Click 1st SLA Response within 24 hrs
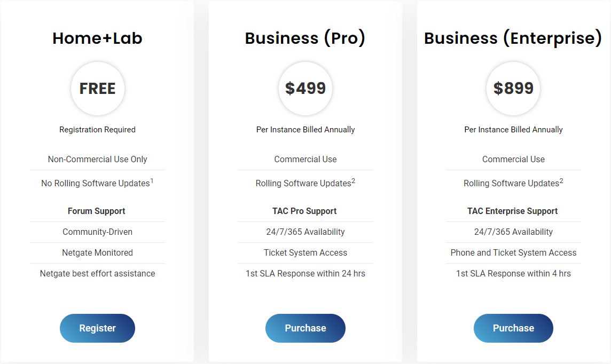The image size is (611, 364). click(x=305, y=273)
